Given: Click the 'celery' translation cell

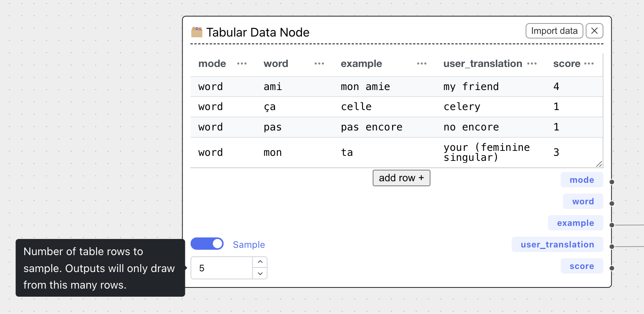Looking at the screenshot, I should coord(462,107).
